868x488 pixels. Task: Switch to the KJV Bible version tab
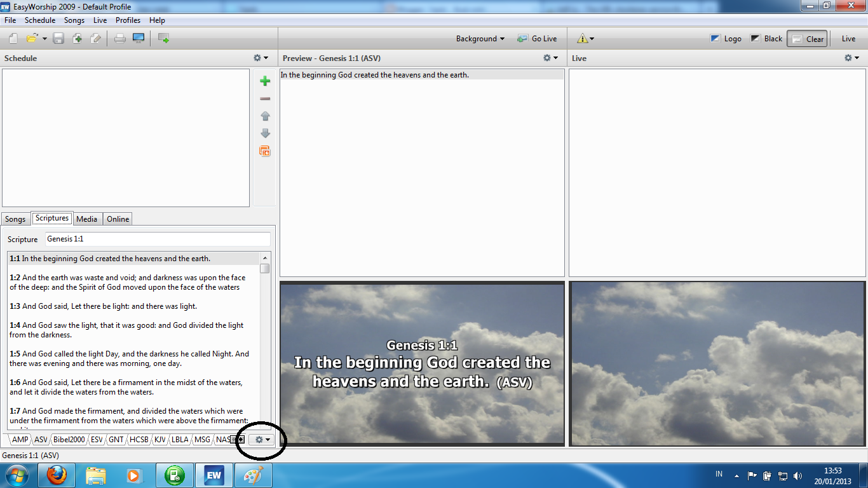[160, 439]
